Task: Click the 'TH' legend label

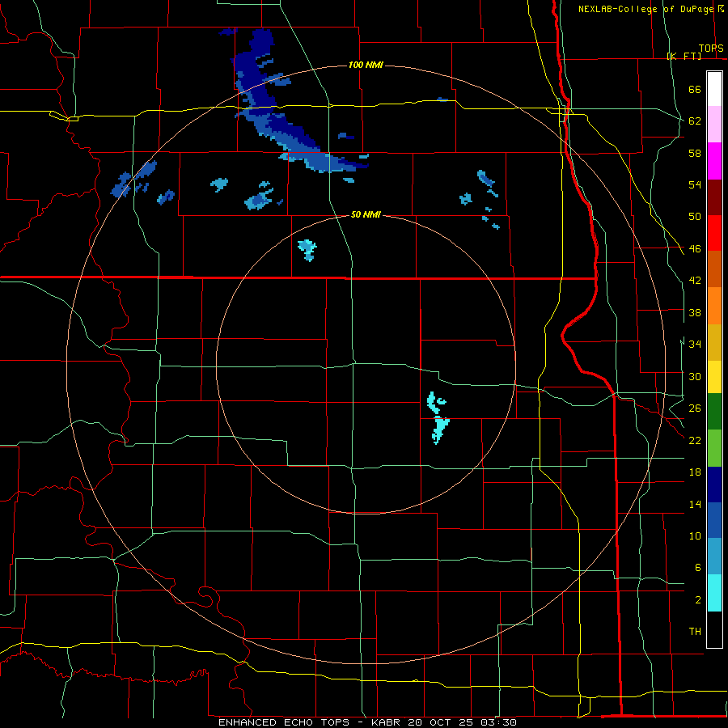Action: click(x=695, y=632)
